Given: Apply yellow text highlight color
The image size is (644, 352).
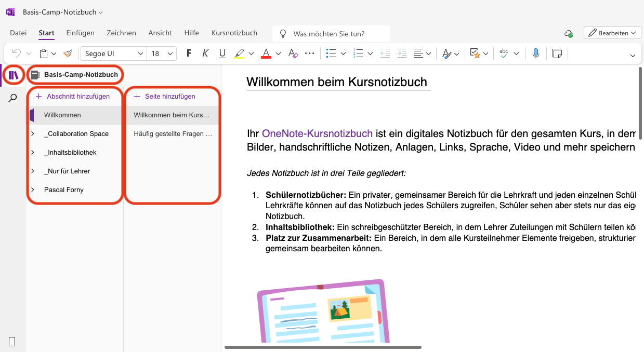Looking at the screenshot, I should [x=239, y=53].
